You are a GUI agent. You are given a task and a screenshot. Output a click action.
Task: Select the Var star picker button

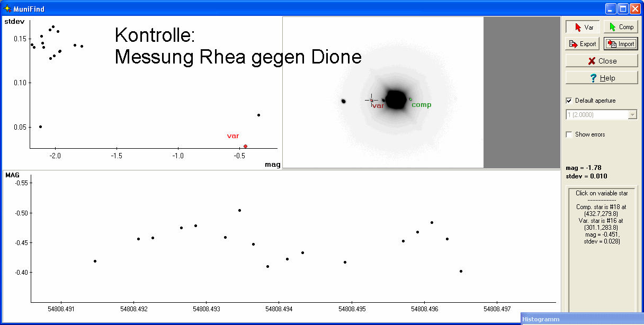click(582, 27)
